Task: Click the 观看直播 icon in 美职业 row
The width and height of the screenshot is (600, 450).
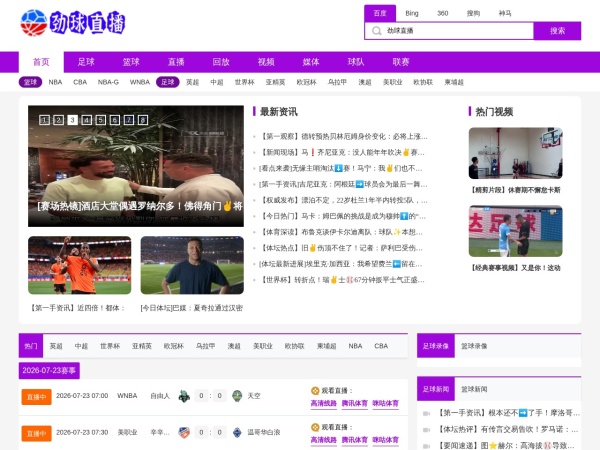Action: (315, 427)
